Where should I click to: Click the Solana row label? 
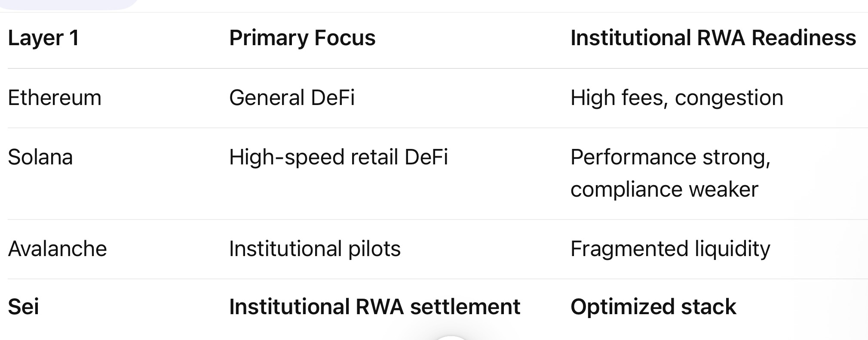click(40, 157)
